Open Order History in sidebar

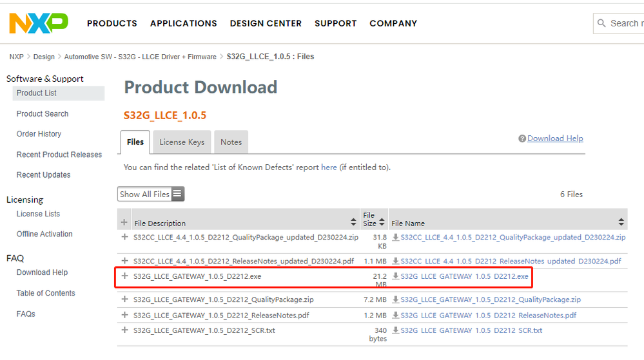pos(39,134)
